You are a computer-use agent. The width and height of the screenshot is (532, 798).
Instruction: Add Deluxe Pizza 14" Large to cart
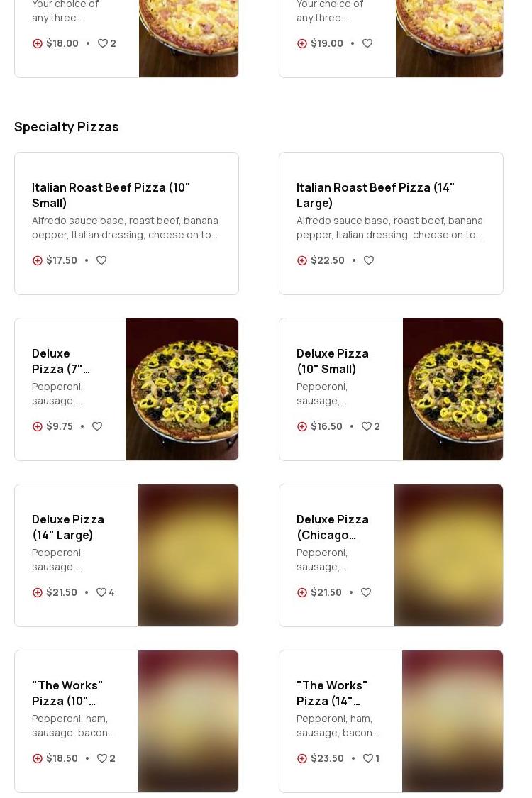click(38, 592)
